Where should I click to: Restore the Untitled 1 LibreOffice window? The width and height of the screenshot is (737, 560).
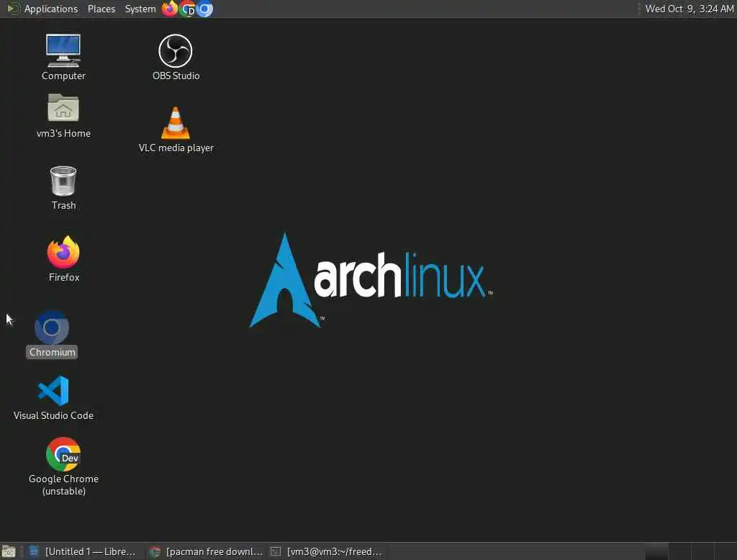coord(84,551)
